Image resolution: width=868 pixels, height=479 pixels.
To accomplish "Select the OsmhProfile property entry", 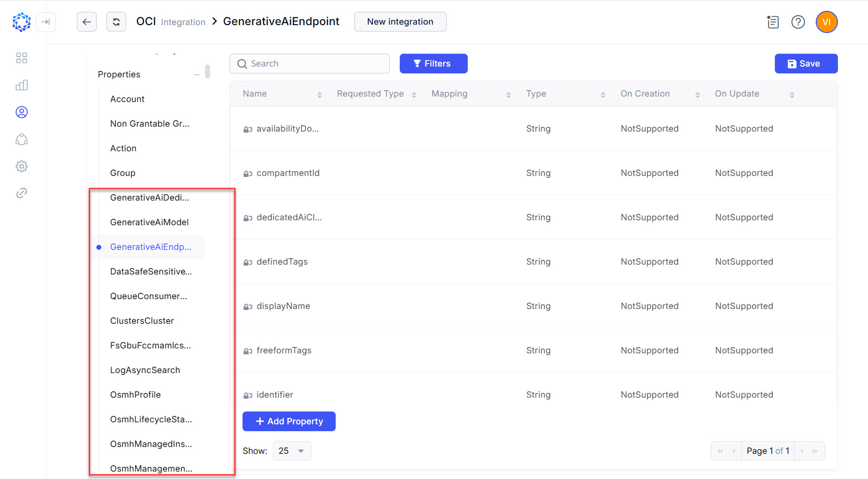I will pos(136,394).
